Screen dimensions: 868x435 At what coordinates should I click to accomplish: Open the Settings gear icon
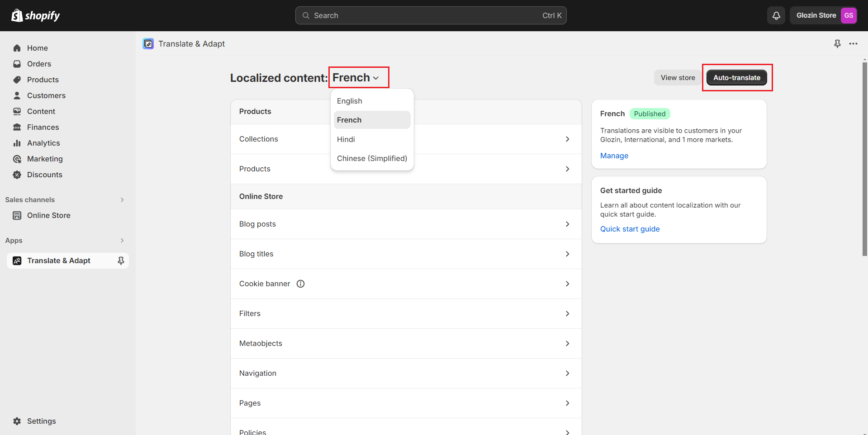tap(17, 421)
